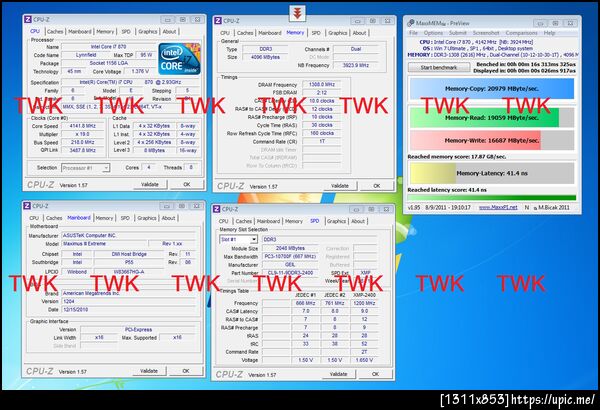Screen dimensions: 600x410
Task: Click the Cores count field showing 4
Action: (x=148, y=167)
